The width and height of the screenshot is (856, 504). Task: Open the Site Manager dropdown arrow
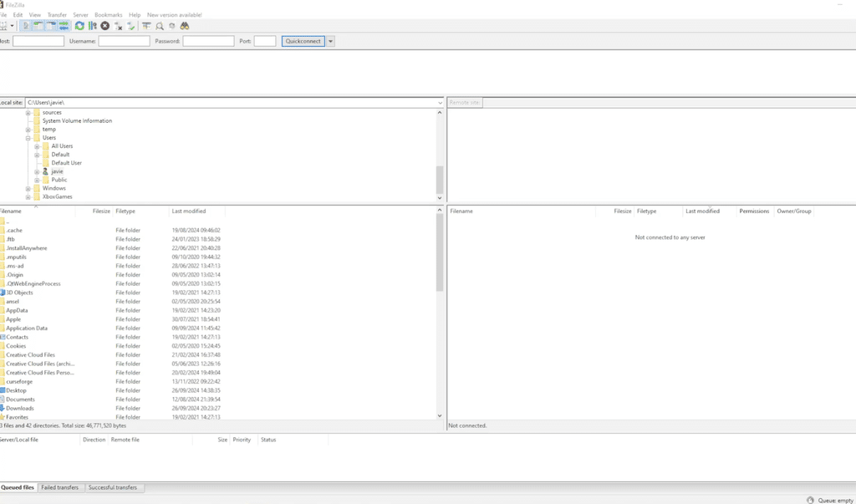(12, 26)
